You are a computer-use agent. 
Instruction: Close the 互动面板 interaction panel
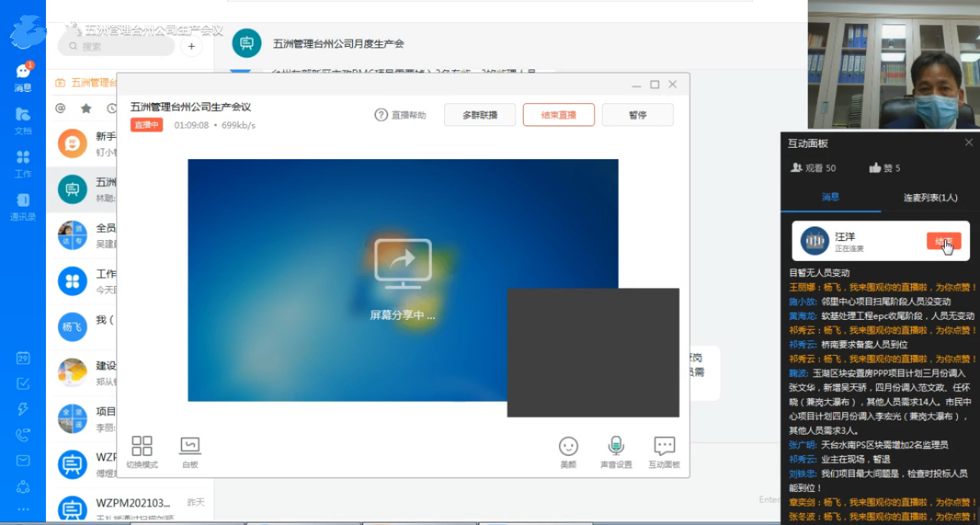[969, 143]
